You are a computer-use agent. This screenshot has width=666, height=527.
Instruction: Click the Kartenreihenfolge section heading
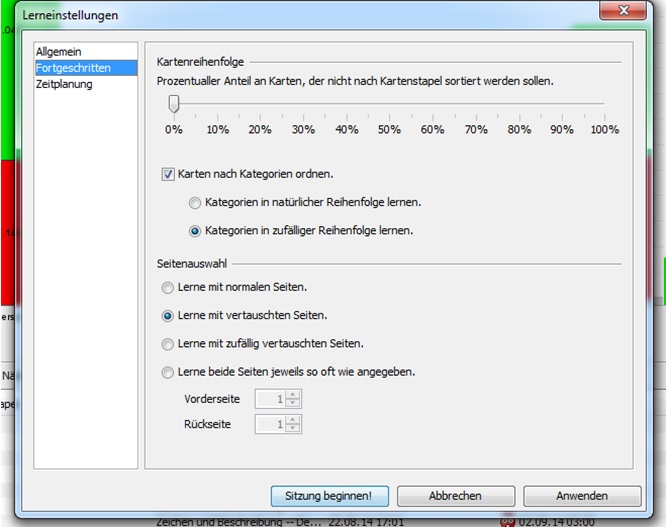pyautogui.click(x=200, y=62)
